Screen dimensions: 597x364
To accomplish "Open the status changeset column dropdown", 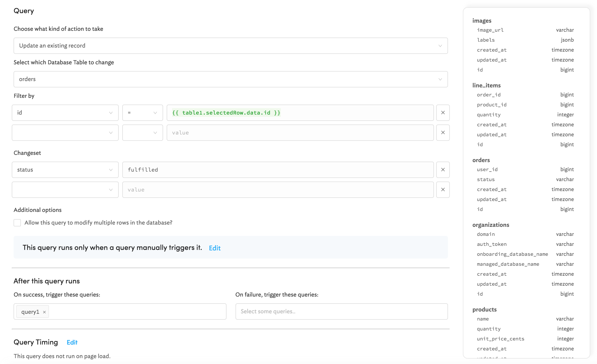I will [65, 170].
